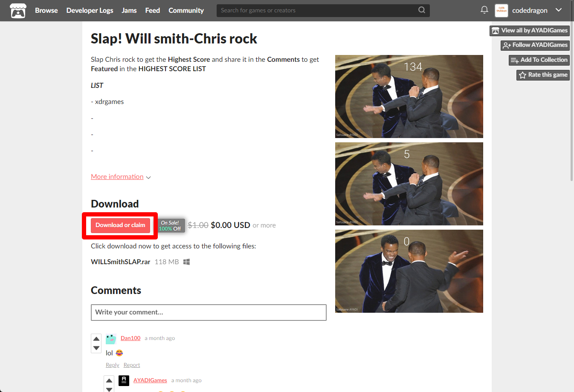Open the screenshot showing score 5
574x392 pixels.
point(409,184)
